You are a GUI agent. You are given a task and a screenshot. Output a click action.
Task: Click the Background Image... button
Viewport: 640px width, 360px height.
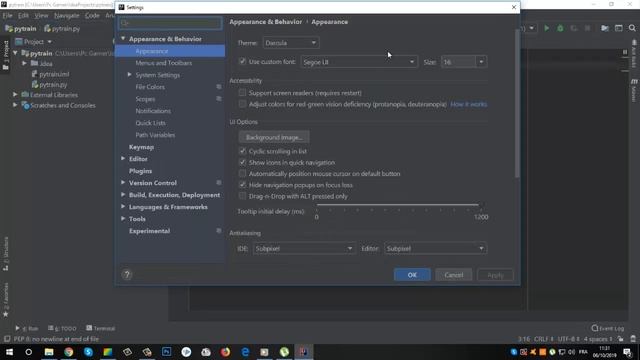pyautogui.click(x=274, y=137)
